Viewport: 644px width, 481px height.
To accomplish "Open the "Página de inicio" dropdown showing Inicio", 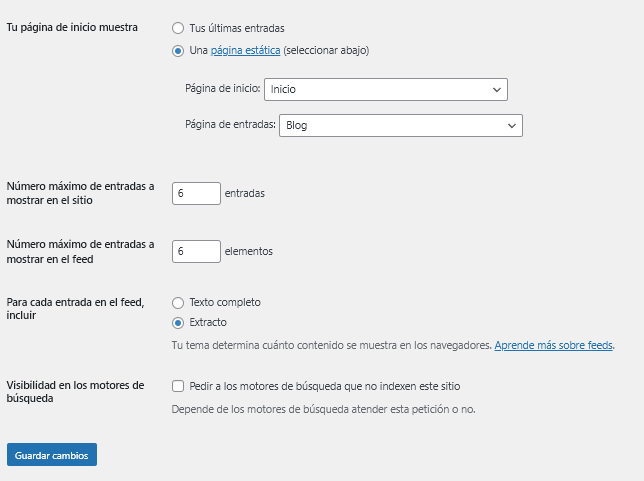I will click(x=385, y=90).
